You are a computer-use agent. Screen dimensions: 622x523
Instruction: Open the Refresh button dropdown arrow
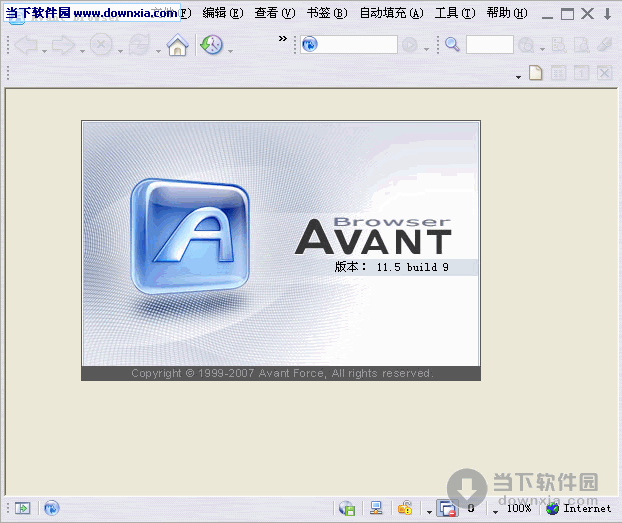pos(158,52)
